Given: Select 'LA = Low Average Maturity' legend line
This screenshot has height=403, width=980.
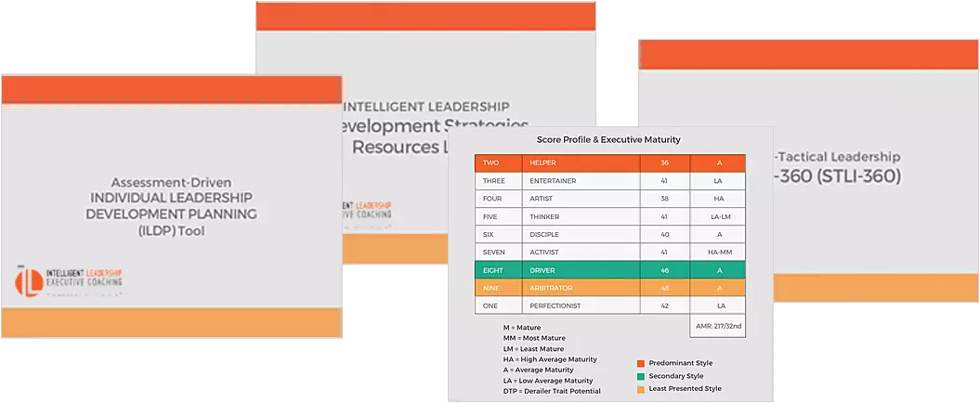Looking at the screenshot, I should [x=548, y=381].
